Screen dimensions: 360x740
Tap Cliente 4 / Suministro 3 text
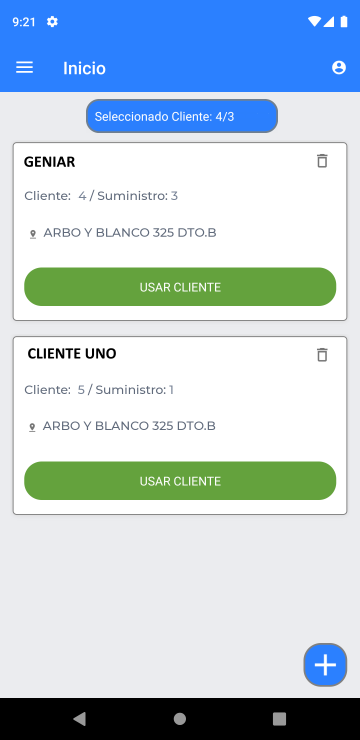[x=101, y=196]
